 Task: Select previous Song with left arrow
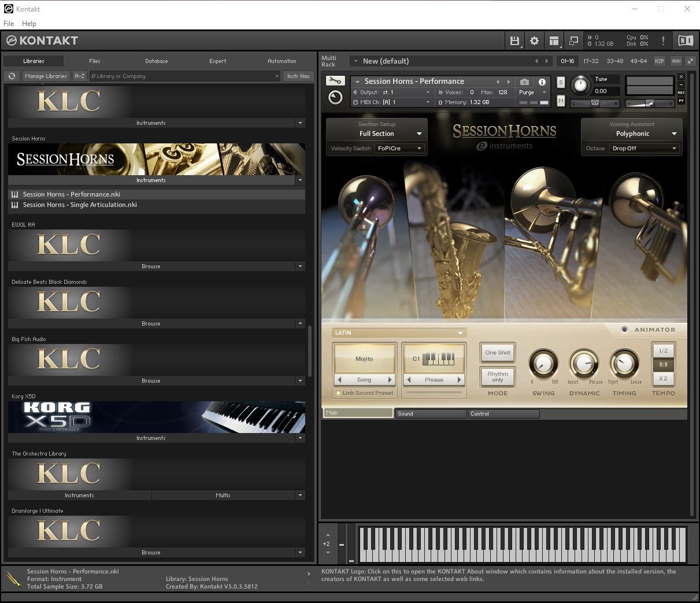[x=339, y=380]
